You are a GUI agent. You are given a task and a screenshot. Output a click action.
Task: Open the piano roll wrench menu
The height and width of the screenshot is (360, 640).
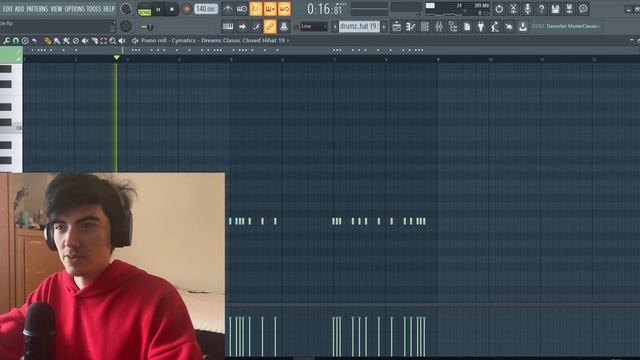pos(7,40)
